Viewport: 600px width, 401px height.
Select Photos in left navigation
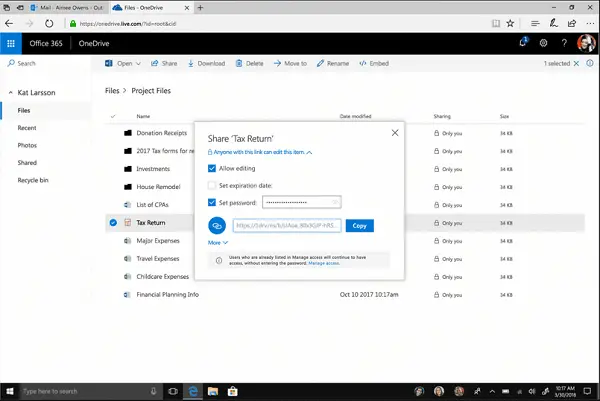[27, 145]
